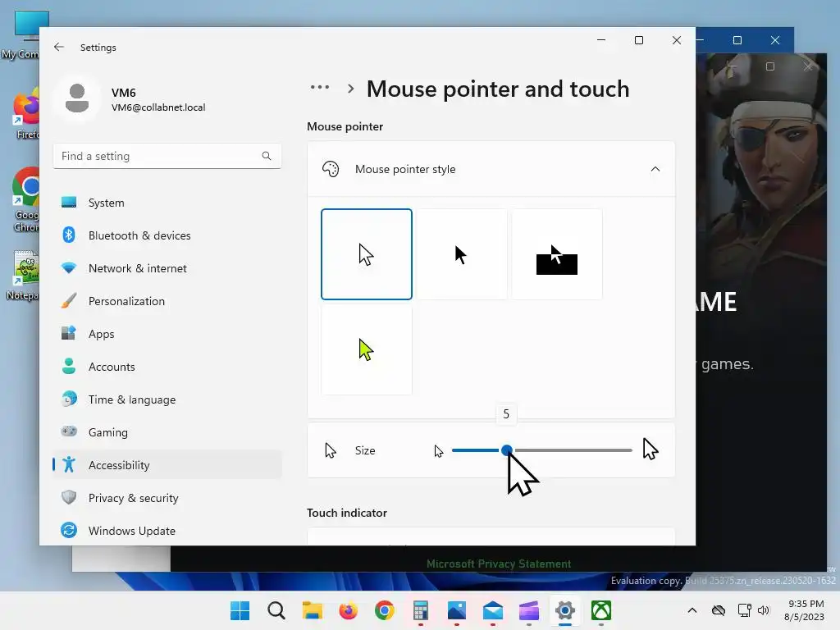Open Bluetooth & devices settings
This screenshot has height=630, width=840.
click(167, 235)
